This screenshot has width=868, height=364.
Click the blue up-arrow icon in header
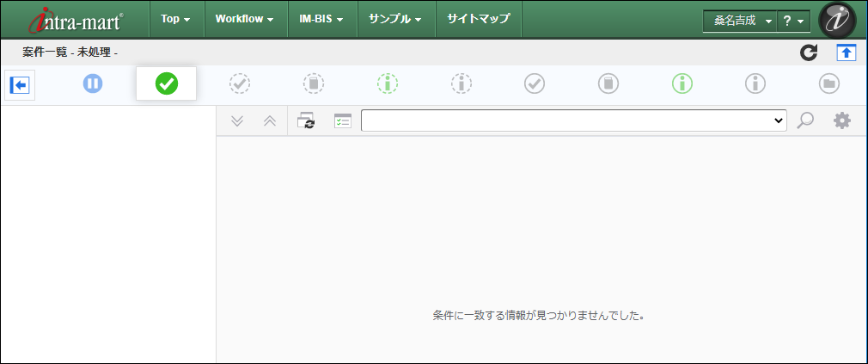847,53
